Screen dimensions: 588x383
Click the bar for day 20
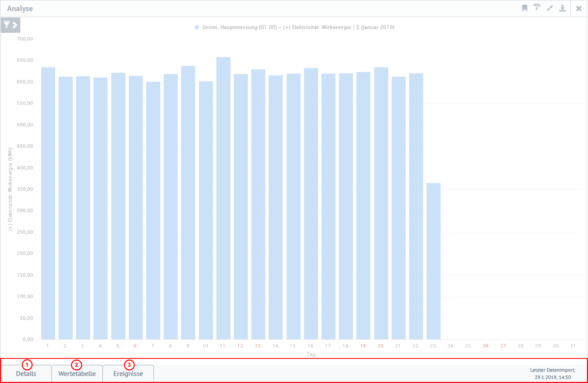pyautogui.click(x=381, y=203)
